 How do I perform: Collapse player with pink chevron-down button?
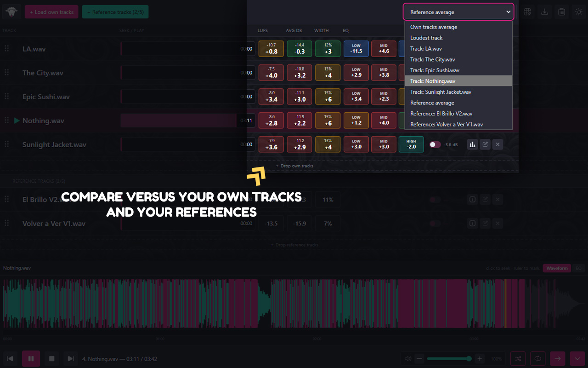coord(577,358)
